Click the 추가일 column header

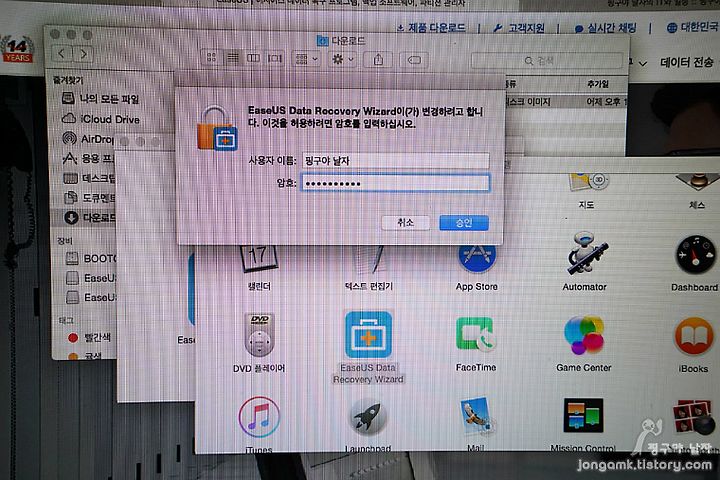coord(598,84)
